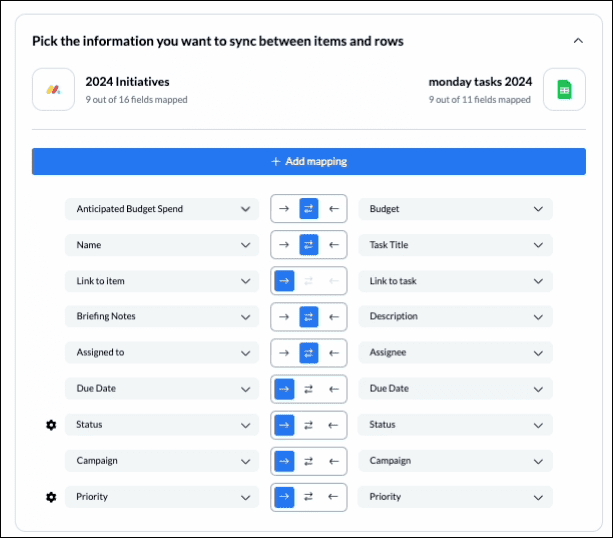This screenshot has width=613, height=538.
Task: Set Briefing Notes sync to right arrow
Action: [284, 317]
